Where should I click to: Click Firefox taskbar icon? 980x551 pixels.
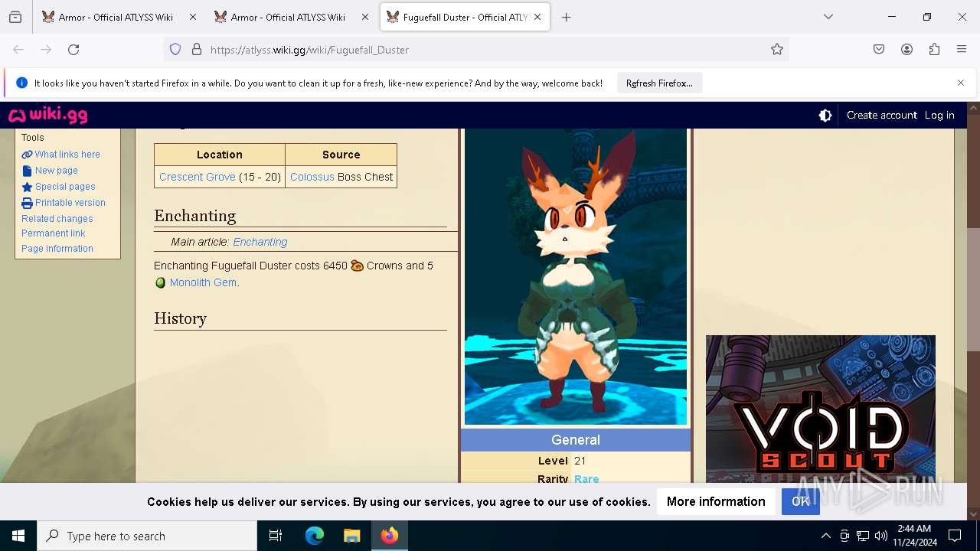click(x=390, y=536)
